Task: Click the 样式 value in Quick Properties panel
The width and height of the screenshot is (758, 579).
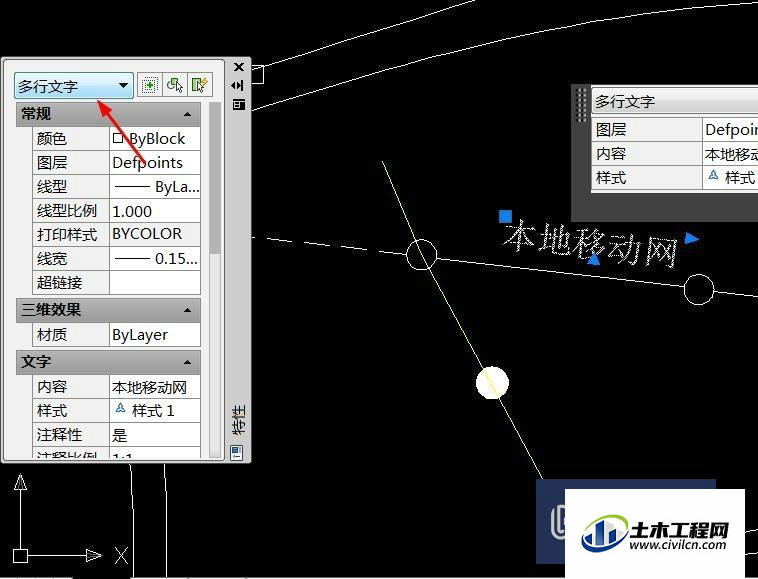Action: tap(730, 178)
